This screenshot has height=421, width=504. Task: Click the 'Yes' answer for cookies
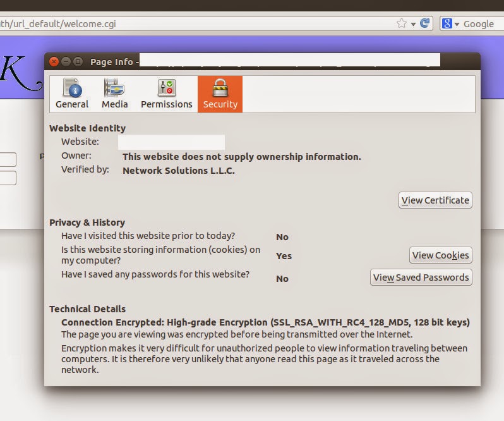284,256
